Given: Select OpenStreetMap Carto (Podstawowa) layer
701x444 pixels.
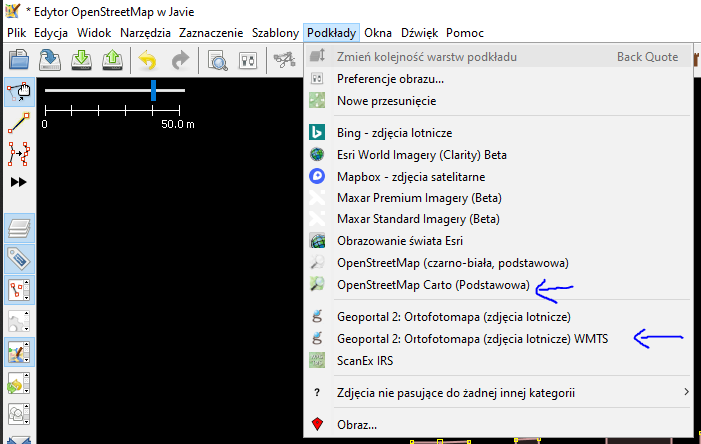Looking at the screenshot, I should tap(498, 285).
